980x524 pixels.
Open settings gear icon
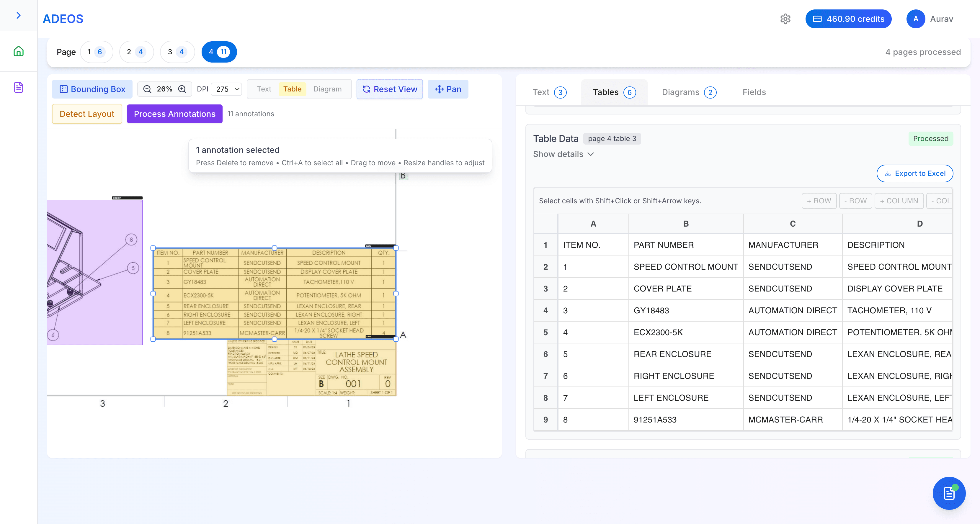click(785, 19)
